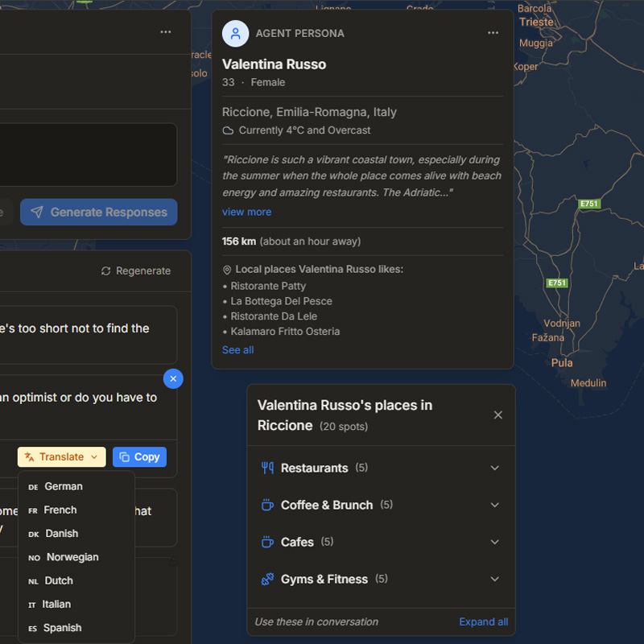Expand the Restaurants category chevron

pos(495,468)
